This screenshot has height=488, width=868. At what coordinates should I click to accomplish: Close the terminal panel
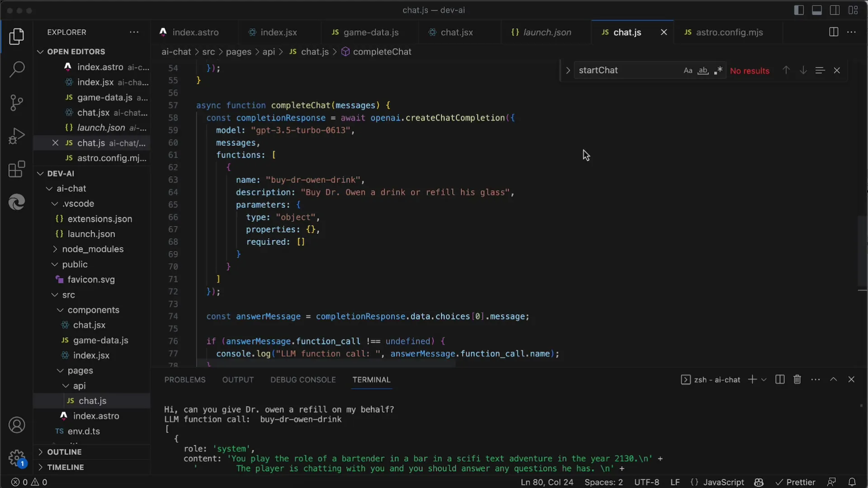pyautogui.click(x=851, y=380)
